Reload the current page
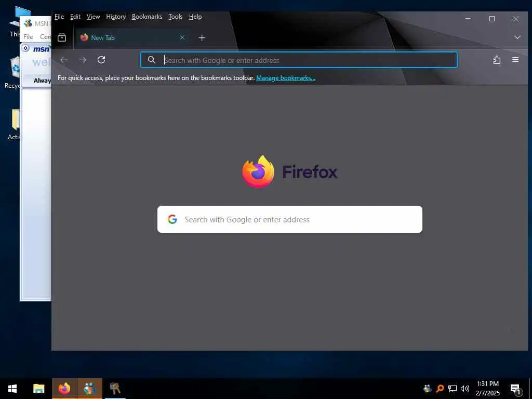Screen dimensions: 532x399 tap(101, 60)
